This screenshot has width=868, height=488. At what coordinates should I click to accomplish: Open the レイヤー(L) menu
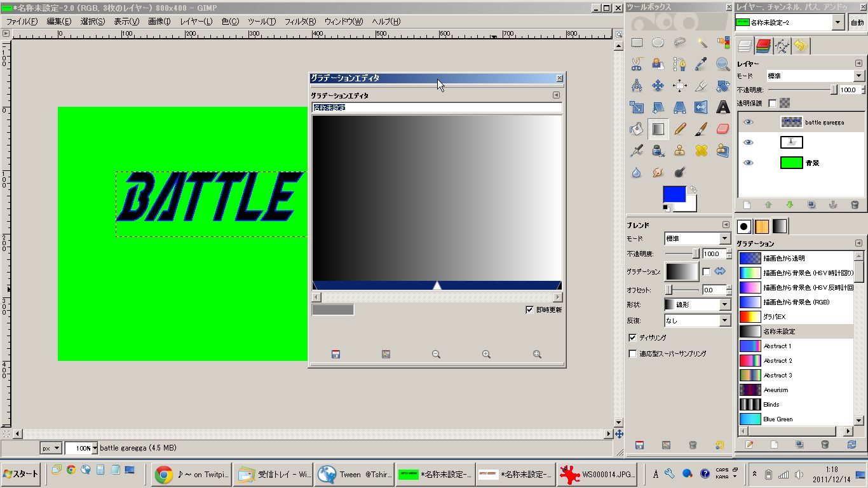[x=196, y=21]
